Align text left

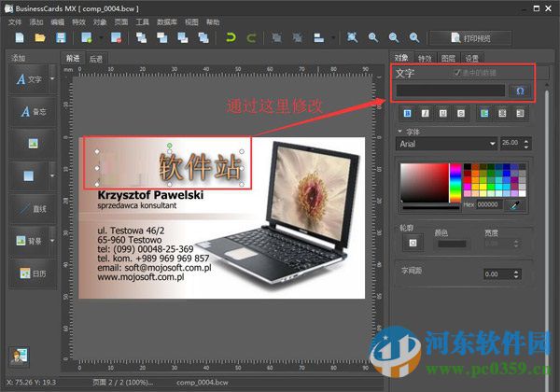[484, 114]
